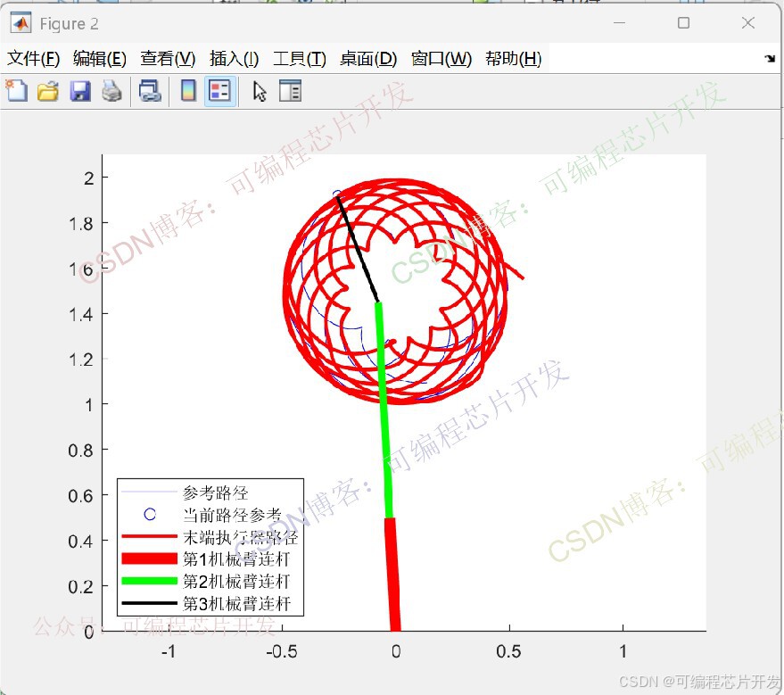Open the 插入(I) menu
The width and height of the screenshot is (784, 695).
[x=234, y=59]
